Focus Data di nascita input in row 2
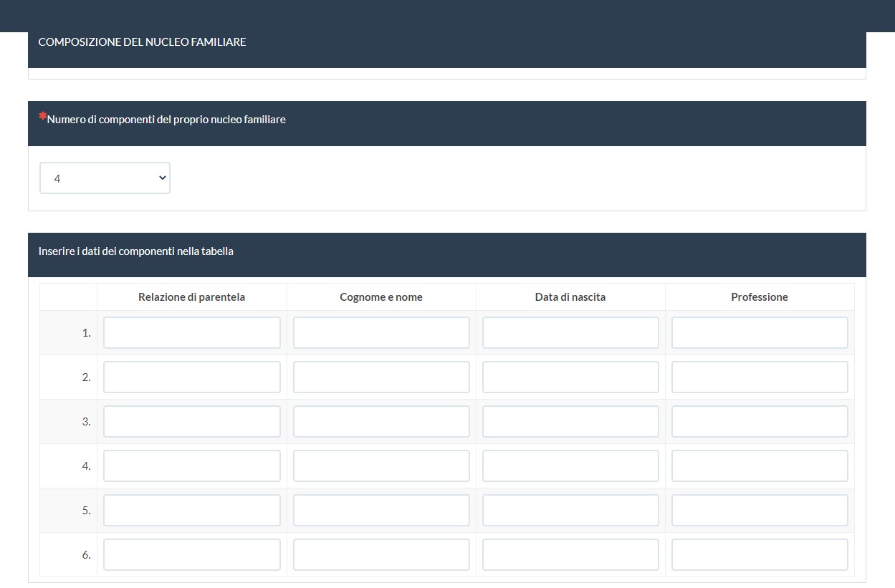The image size is (895, 588). (570, 377)
